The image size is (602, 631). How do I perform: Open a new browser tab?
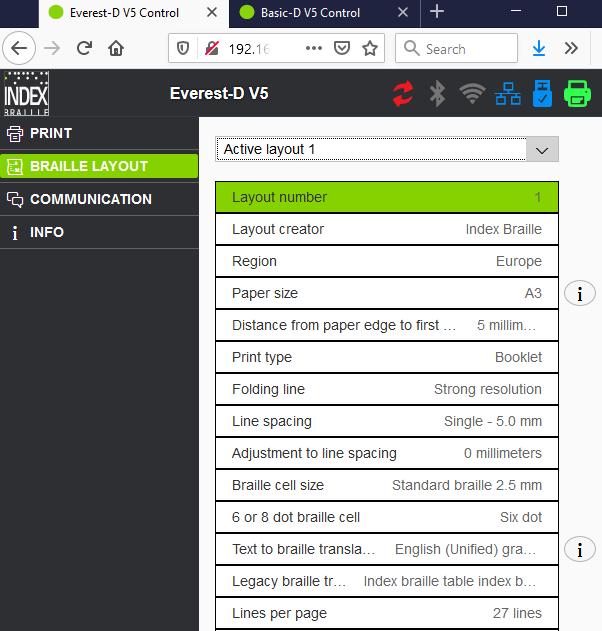pyautogui.click(x=437, y=12)
